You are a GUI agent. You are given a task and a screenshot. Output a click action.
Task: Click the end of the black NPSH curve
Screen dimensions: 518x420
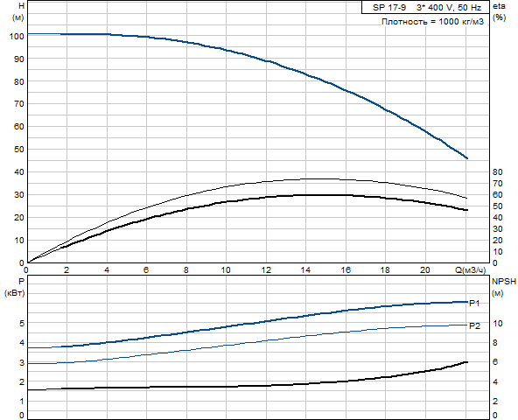[x=466, y=362]
